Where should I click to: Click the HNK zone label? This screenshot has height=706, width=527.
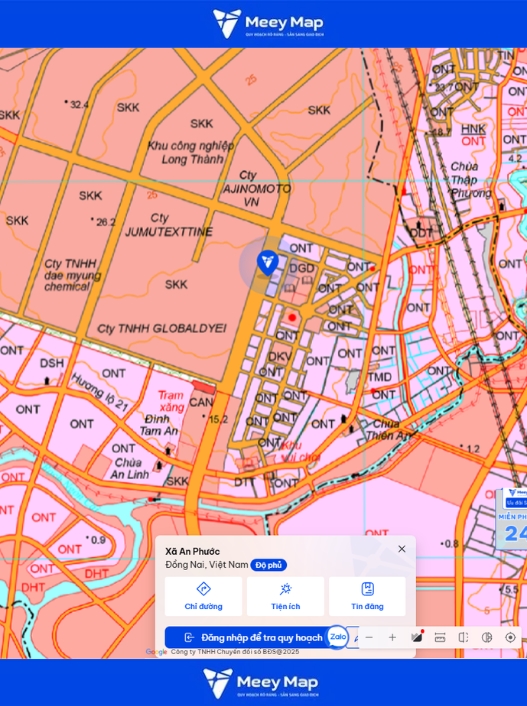(473, 129)
